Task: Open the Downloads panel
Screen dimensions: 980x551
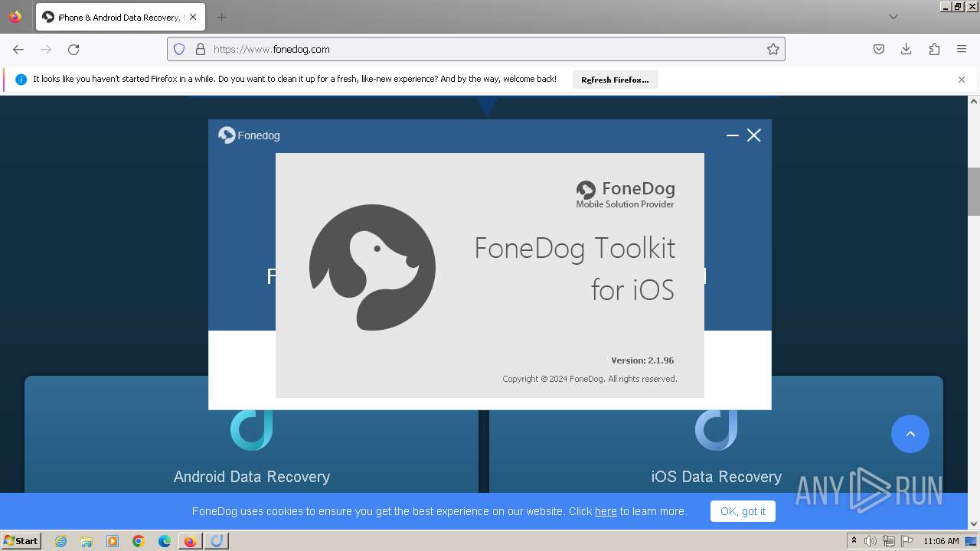Action: click(906, 49)
